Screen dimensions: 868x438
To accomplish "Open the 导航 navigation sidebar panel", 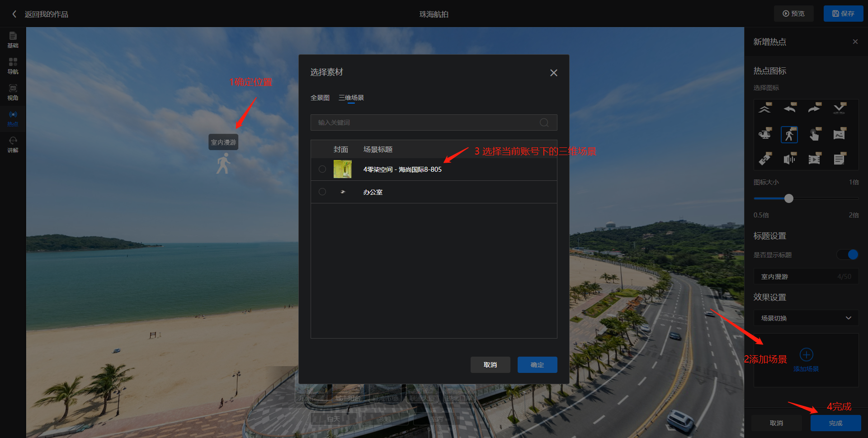I will point(13,66).
